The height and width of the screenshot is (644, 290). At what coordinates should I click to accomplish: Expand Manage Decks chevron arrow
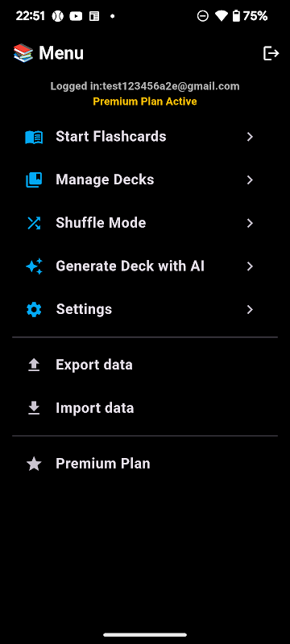click(x=250, y=180)
